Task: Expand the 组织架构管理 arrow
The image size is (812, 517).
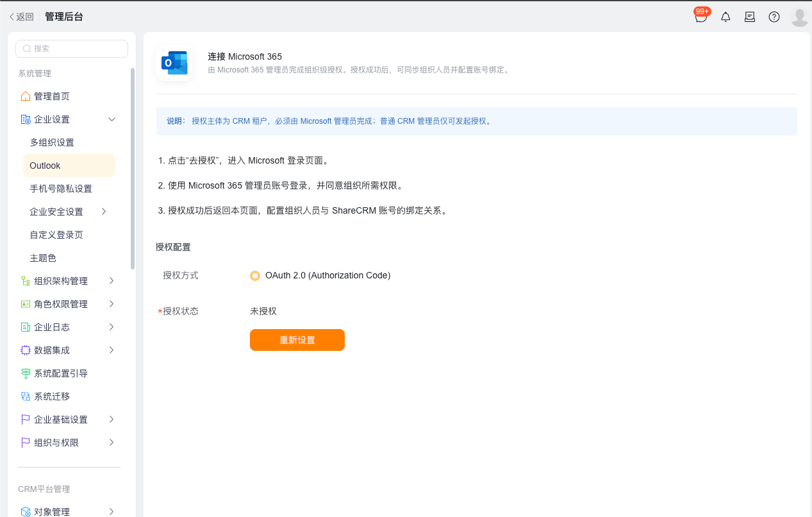Action: click(112, 281)
